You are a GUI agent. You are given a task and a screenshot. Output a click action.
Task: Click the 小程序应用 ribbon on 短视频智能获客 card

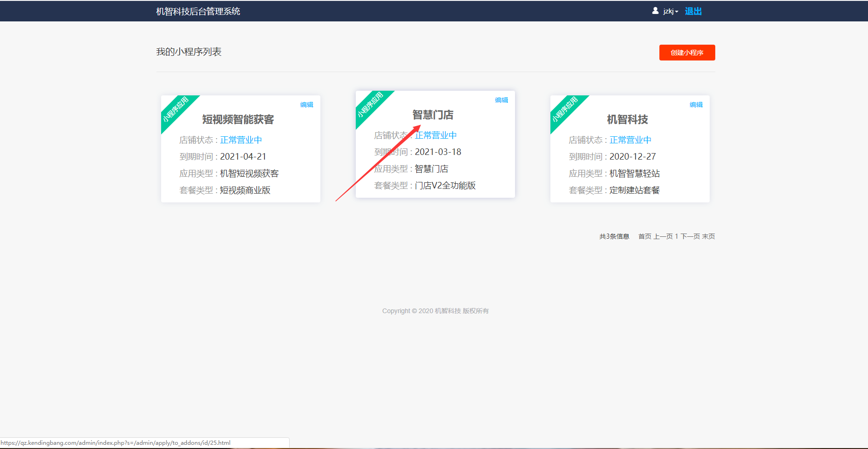tap(176, 110)
